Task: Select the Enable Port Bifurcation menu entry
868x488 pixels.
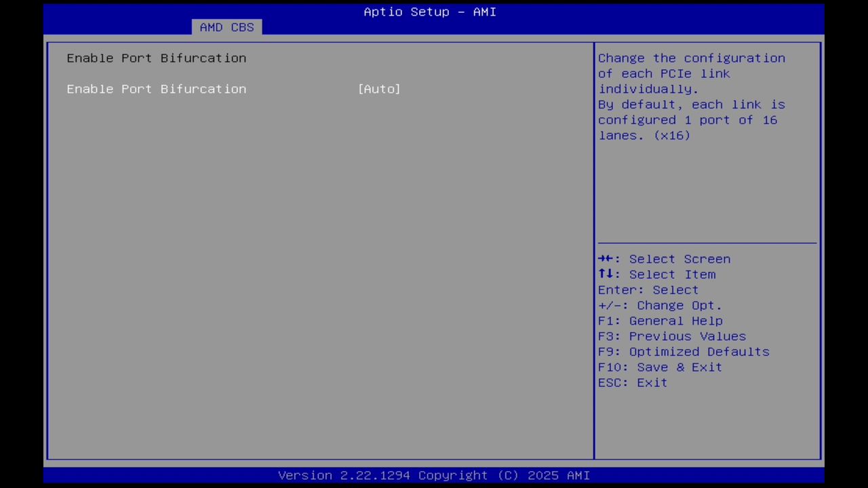Action: (156, 89)
